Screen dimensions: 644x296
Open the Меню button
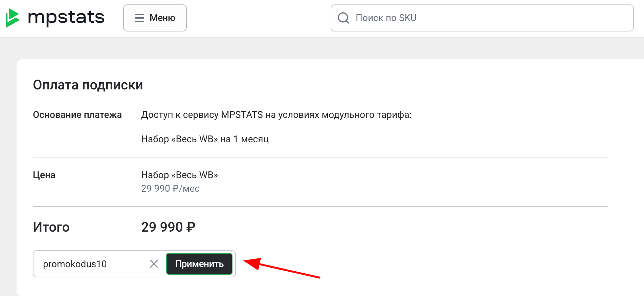coord(155,18)
